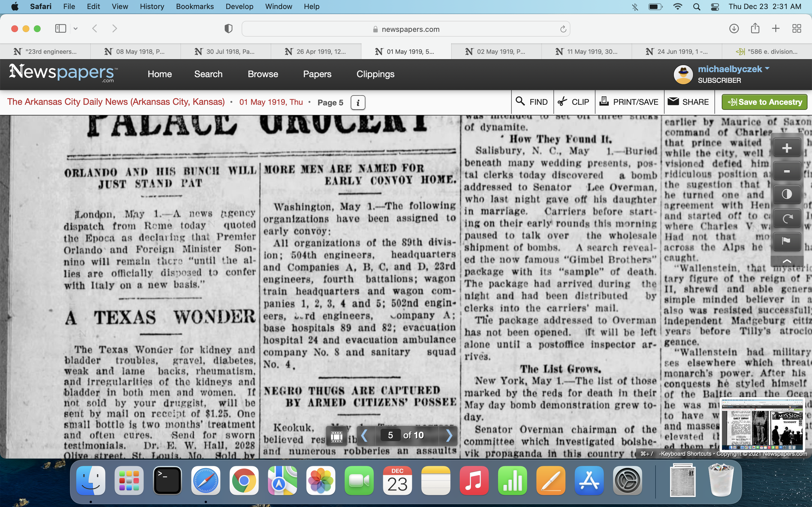Zoom out with the minus viewer button
The image size is (812, 507).
point(787,171)
